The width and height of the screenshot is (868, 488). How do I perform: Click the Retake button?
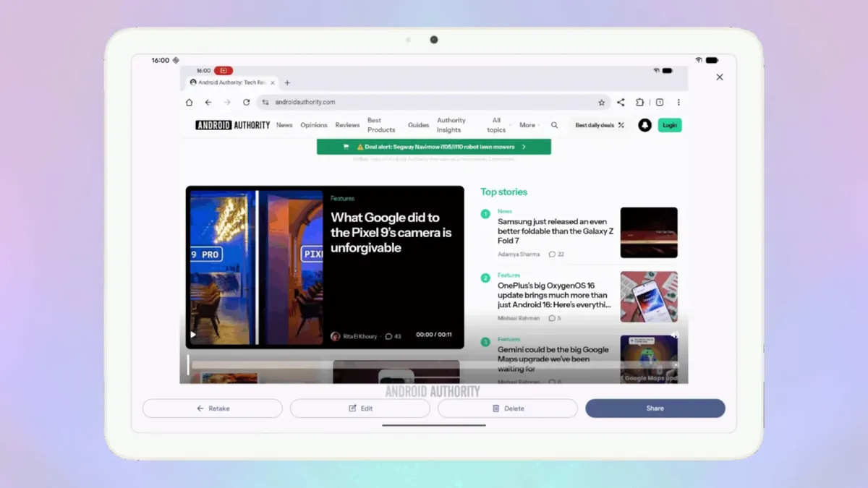tap(213, 408)
